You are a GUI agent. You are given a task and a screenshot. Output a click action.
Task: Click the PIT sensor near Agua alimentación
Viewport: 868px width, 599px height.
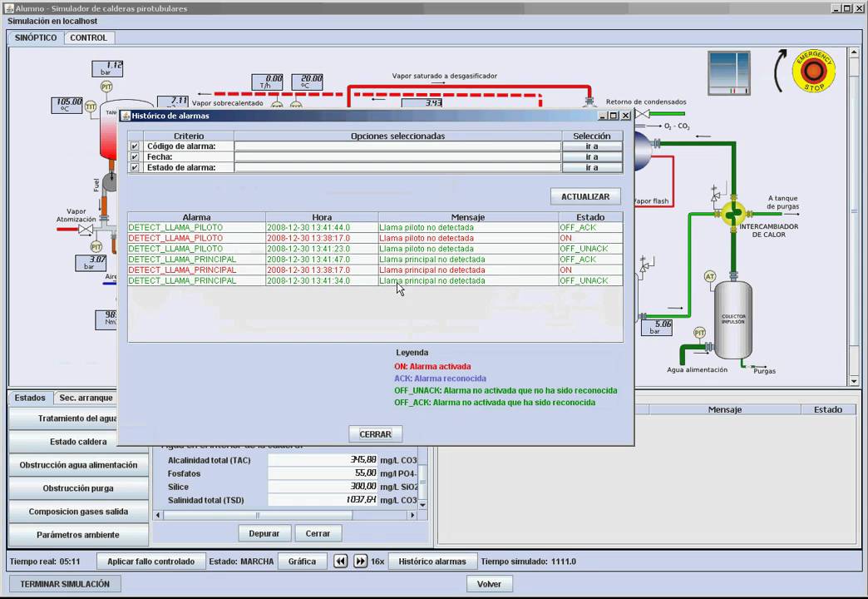pos(700,333)
